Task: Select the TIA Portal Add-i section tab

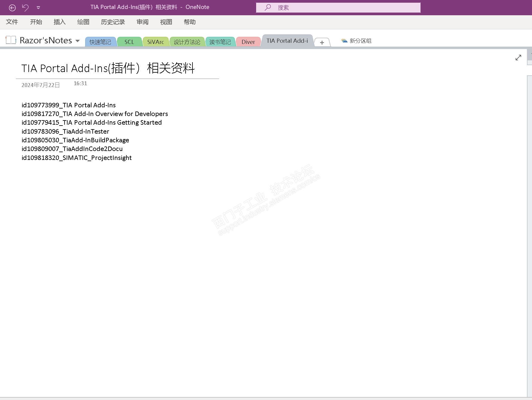Action: pos(287,41)
